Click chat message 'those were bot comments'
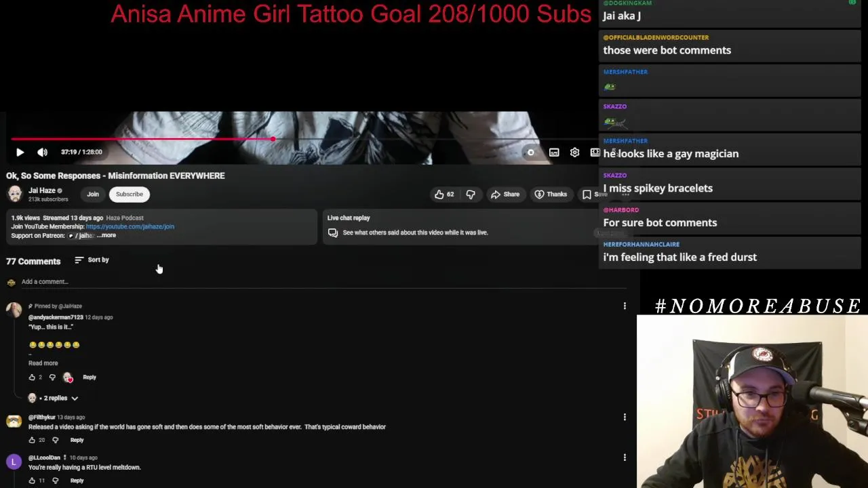 (x=667, y=51)
